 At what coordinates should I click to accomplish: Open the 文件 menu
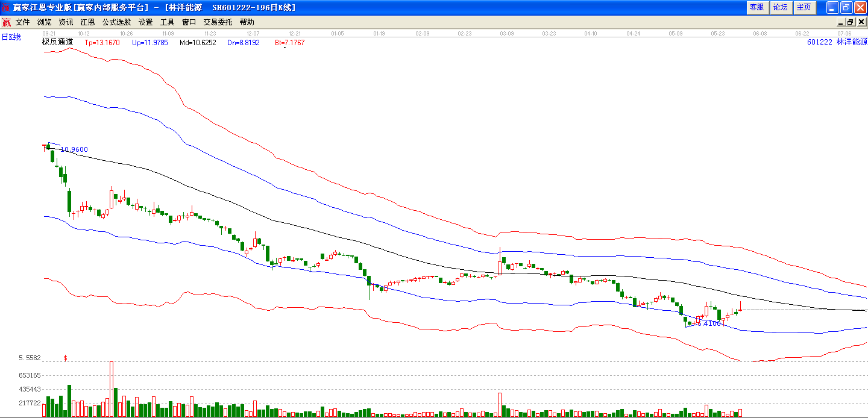click(23, 22)
